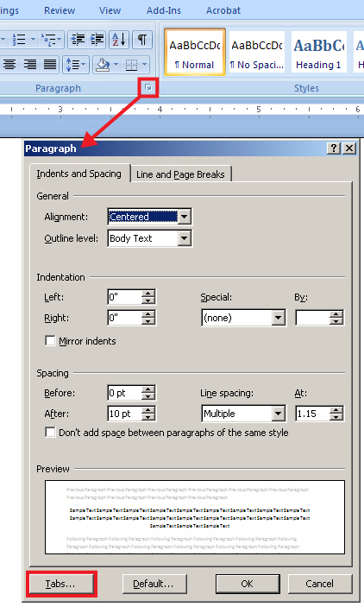Decrease After spacing with down arrow
Screen dimensions: 364x607
pos(148,417)
